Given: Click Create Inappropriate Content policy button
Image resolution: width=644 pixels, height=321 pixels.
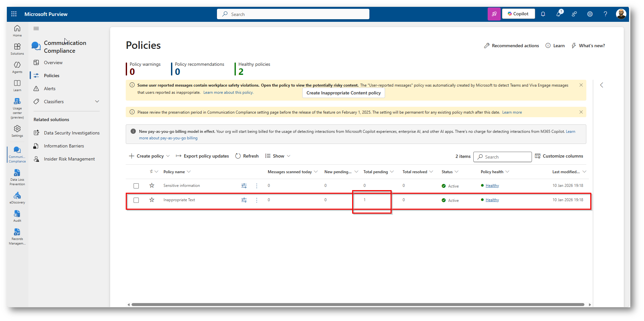Looking at the screenshot, I should (x=343, y=93).
